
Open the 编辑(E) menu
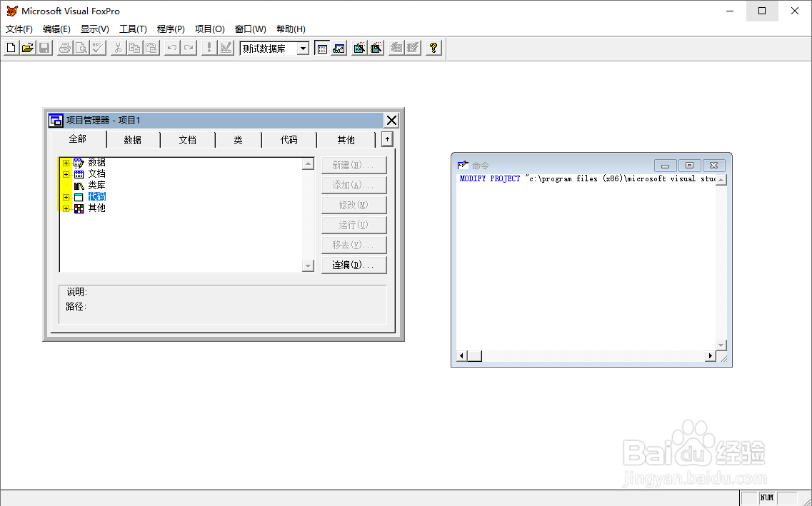tap(56, 29)
